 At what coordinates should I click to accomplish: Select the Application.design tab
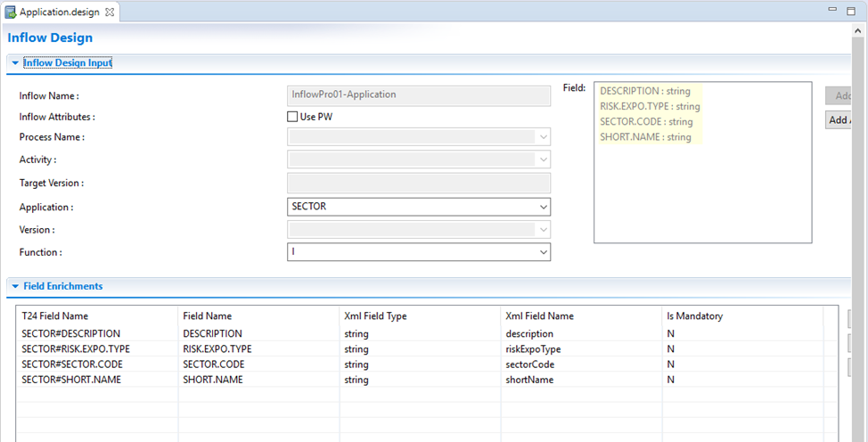pyautogui.click(x=59, y=12)
